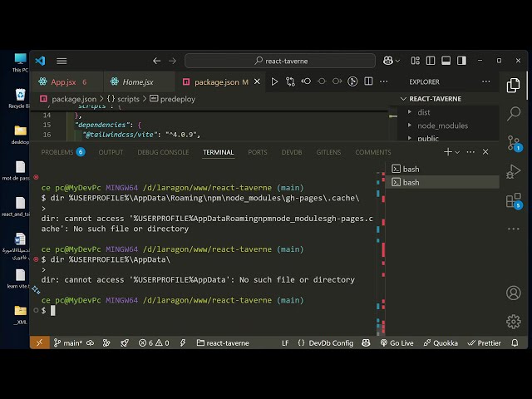Open the COMMENTS panel tab
The width and height of the screenshot is (532, 399).
pyautogui.click(x=373, y=152)
